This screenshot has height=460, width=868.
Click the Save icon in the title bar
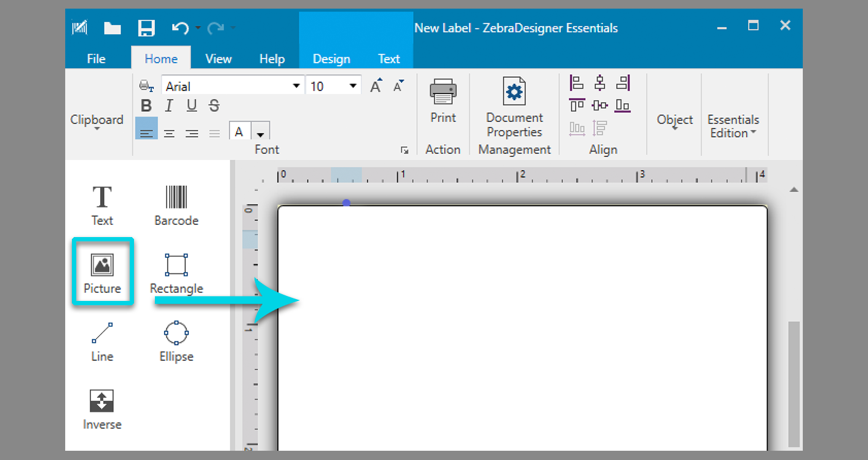pos(146,27)
